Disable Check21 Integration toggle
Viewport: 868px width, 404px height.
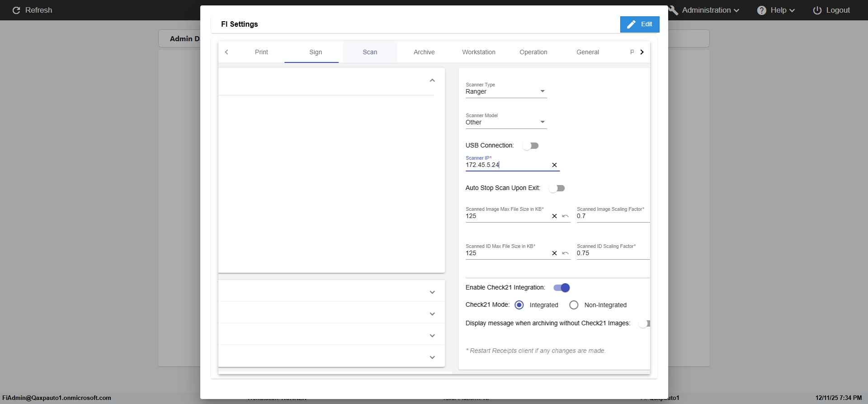[x=561, y=288]
